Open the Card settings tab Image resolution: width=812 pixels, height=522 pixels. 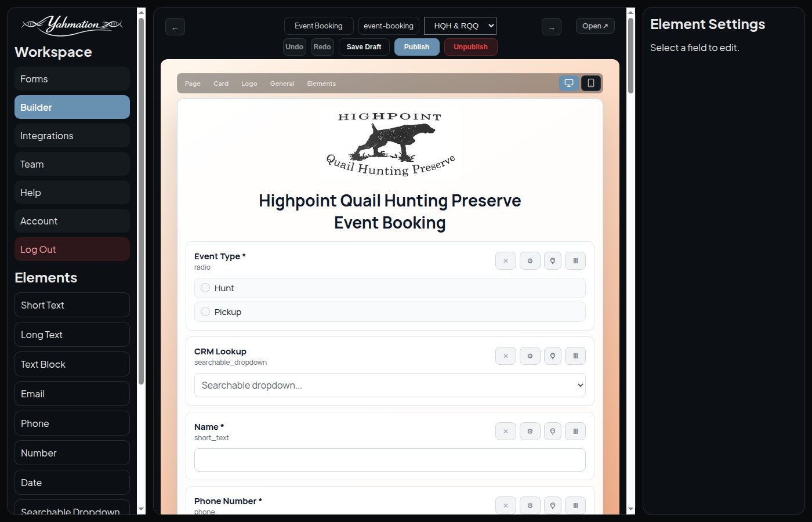click(221, 84)
